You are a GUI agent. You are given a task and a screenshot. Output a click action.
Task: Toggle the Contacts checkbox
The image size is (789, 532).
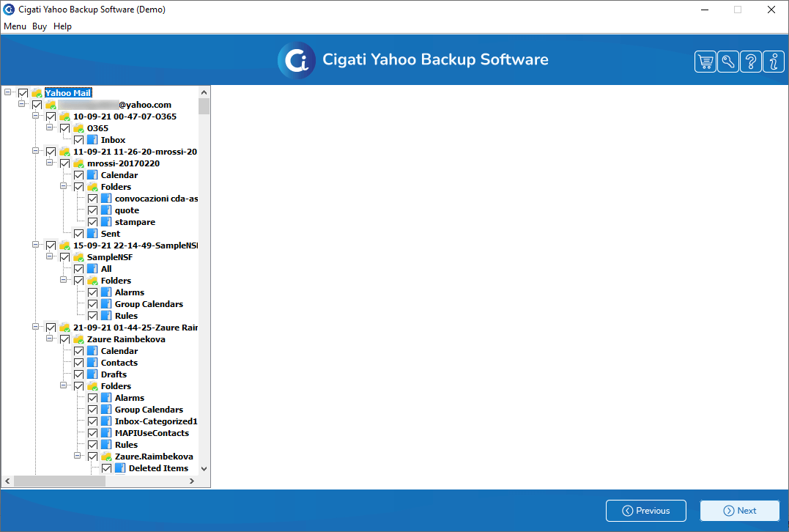tap(78, 363)
